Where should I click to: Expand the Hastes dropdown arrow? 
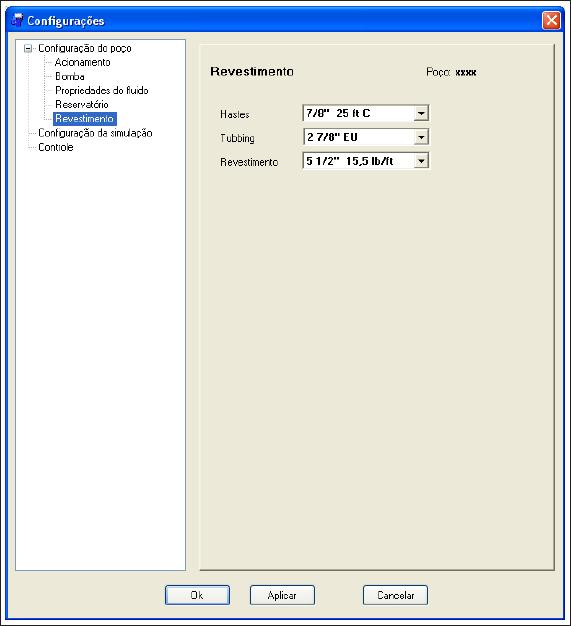pos(421,113)
